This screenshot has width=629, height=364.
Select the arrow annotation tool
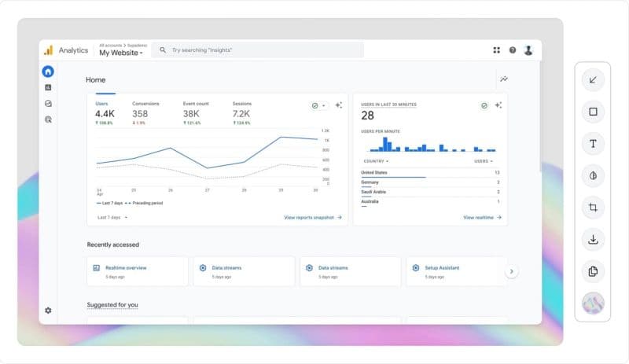click(x=593, y=80)
